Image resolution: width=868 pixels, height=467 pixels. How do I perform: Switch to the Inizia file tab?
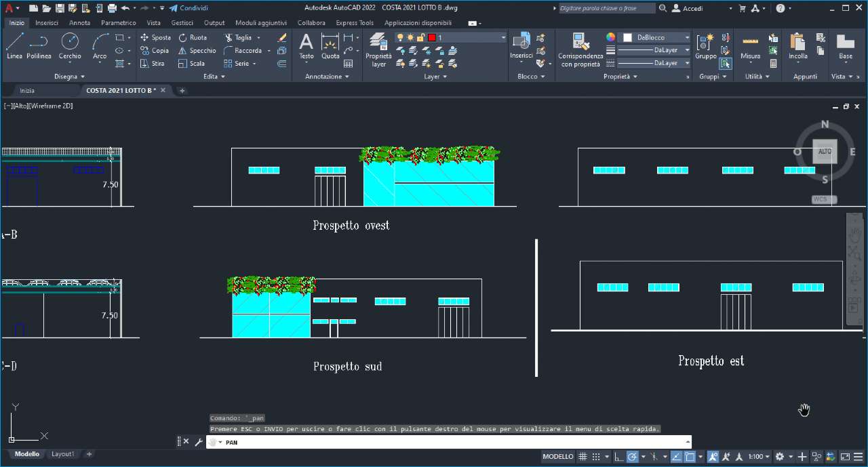[x=27, y=90]
